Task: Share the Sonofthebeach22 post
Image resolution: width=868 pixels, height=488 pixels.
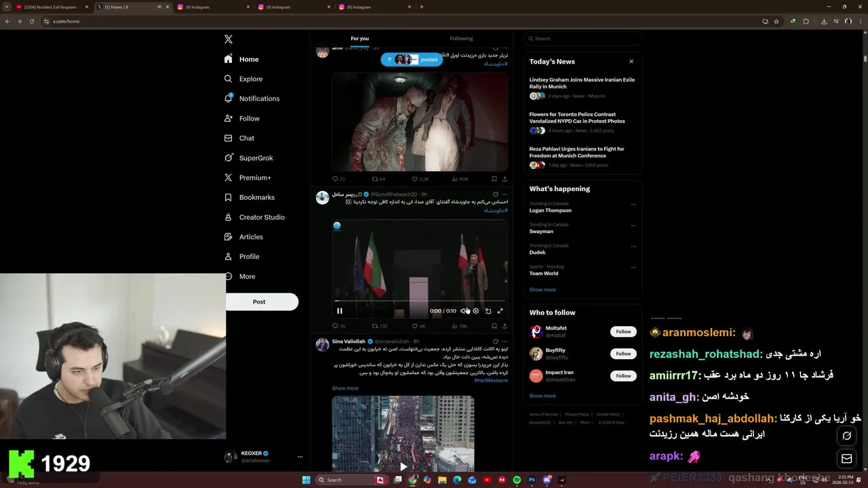Action: pos(505,326)
